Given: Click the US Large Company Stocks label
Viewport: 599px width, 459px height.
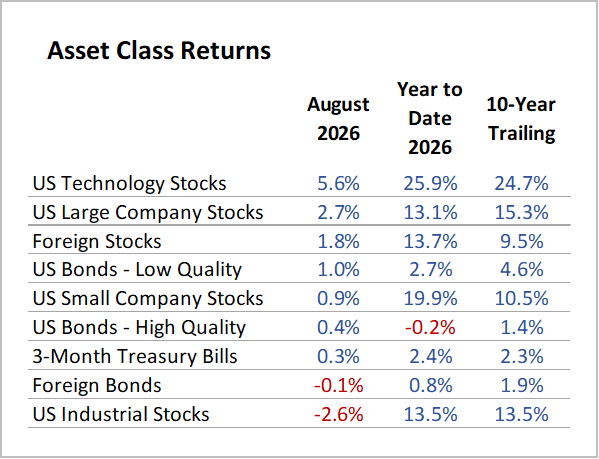Looking at the screenshot, I should click(x=148, y=212).
